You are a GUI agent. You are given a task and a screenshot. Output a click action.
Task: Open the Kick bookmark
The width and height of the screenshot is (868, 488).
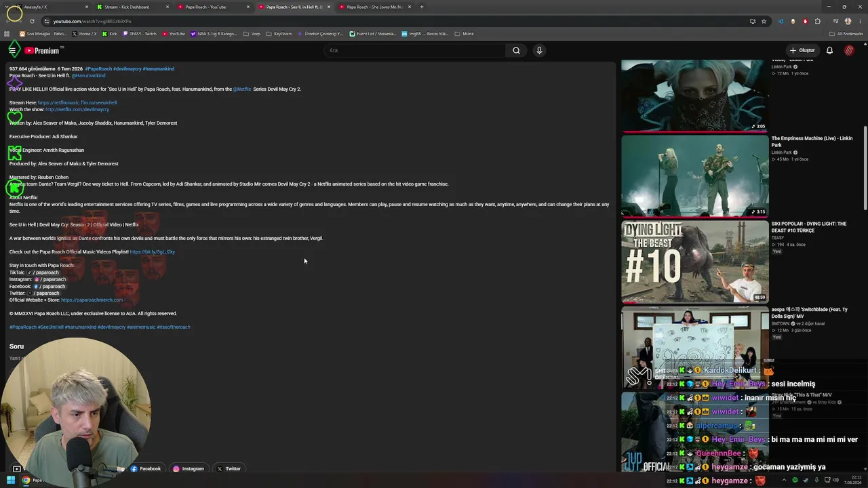pyautogui.click(x=110, y=34)
